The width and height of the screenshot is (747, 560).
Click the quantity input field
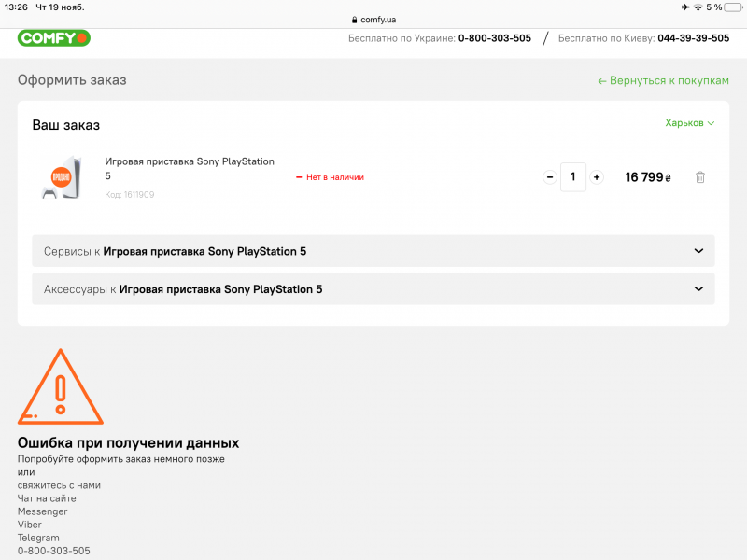[573, 177]
